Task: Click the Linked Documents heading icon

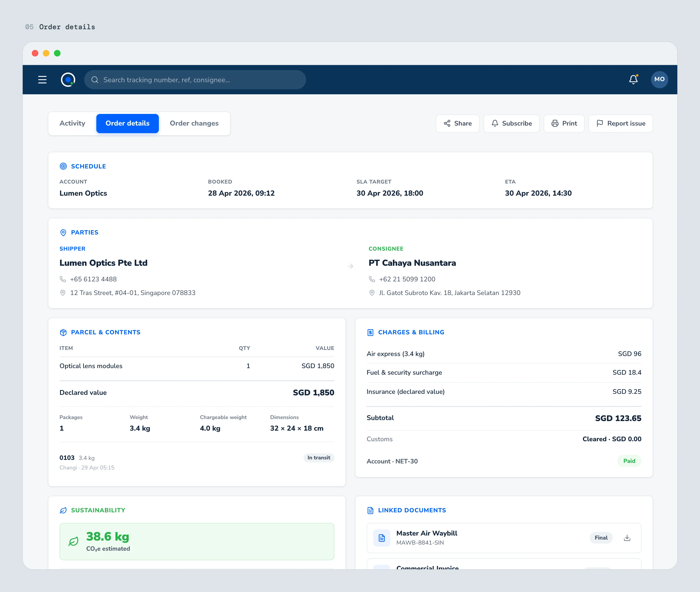Action: point(370,511)
